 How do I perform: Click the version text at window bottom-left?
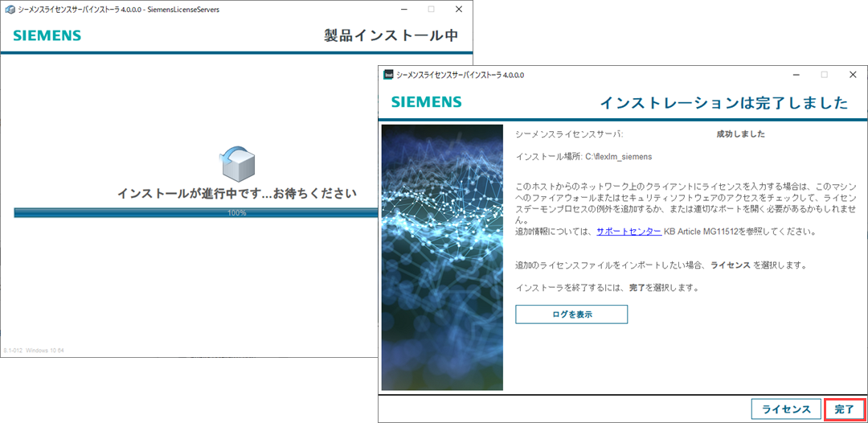coord(34,351)
